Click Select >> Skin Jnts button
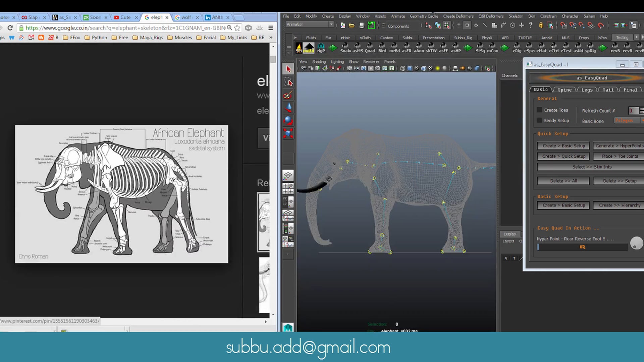This screenshot has height=362, width=644. click(592, 167)
